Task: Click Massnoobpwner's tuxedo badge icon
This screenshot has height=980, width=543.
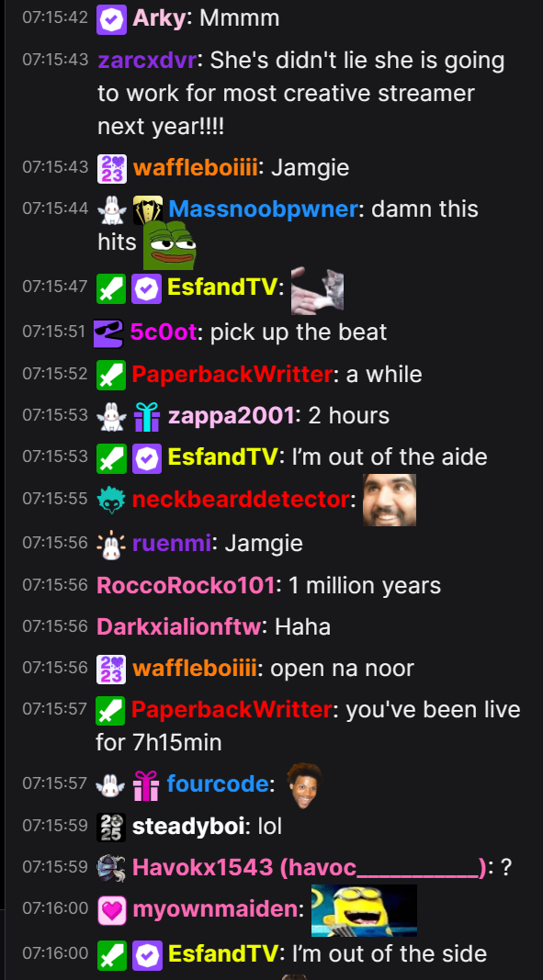Action: pyautogui.click(x=148, y=210)
